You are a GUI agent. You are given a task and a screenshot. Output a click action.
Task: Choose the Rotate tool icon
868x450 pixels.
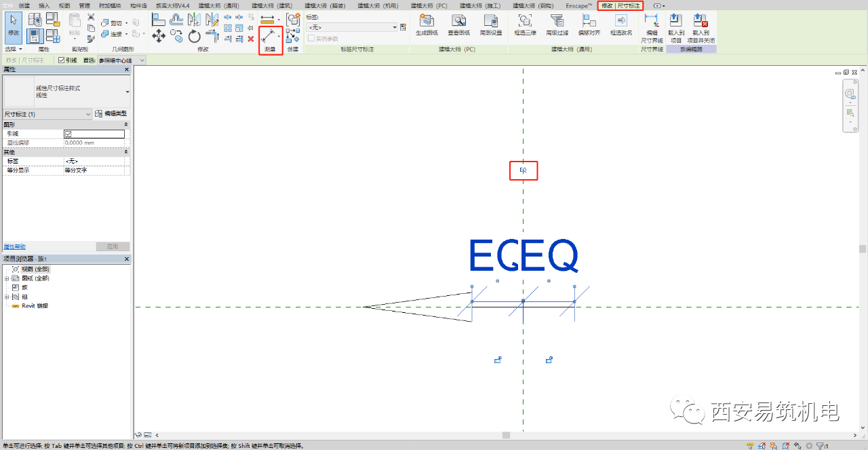pos(195,36)
